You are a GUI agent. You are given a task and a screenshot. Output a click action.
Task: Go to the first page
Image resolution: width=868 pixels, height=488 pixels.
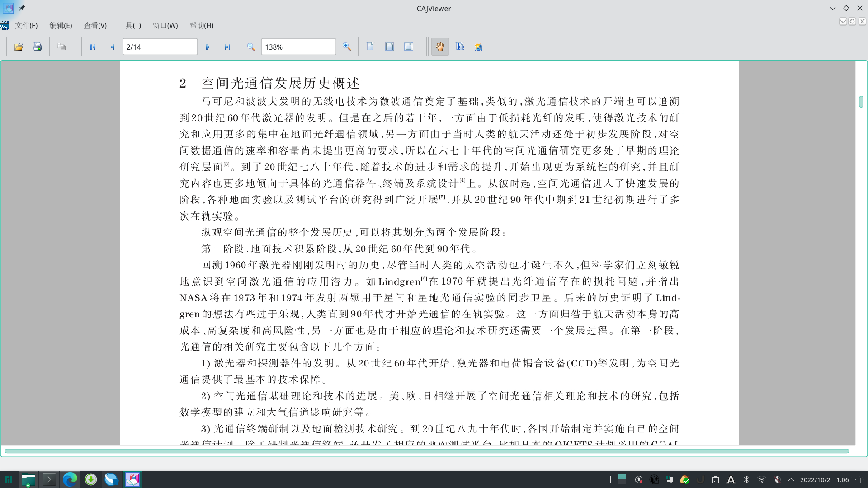point(93,47)
